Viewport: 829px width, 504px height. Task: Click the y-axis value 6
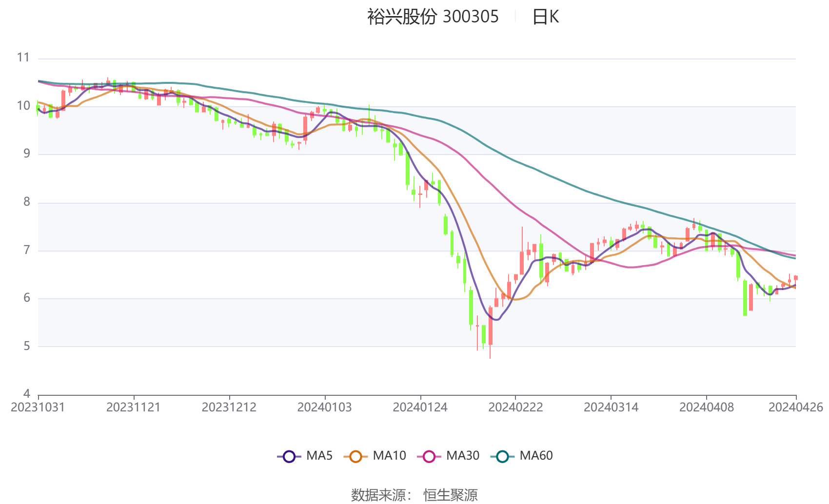pyautogui.click(x=27, y=298)
